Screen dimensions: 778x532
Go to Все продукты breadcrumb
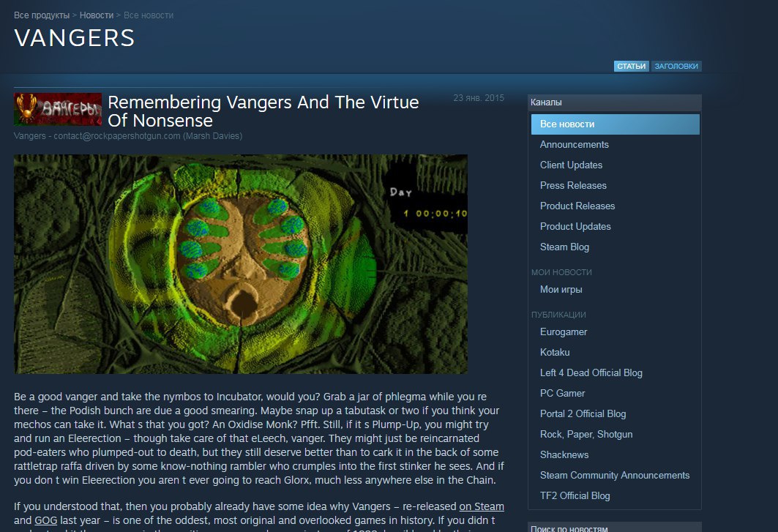click(42, 15)
